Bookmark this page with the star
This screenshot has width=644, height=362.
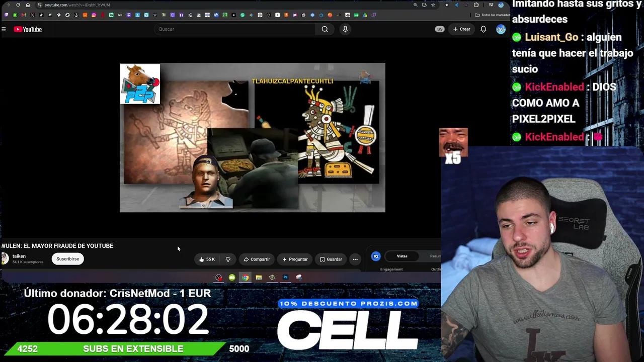point(433,5)
